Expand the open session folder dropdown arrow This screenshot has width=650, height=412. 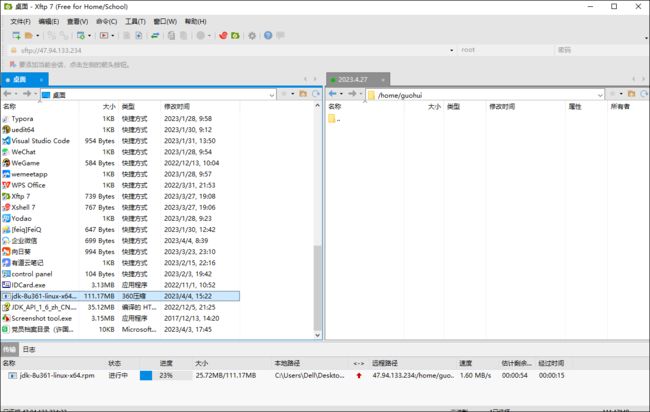click(x=38, y=36)
